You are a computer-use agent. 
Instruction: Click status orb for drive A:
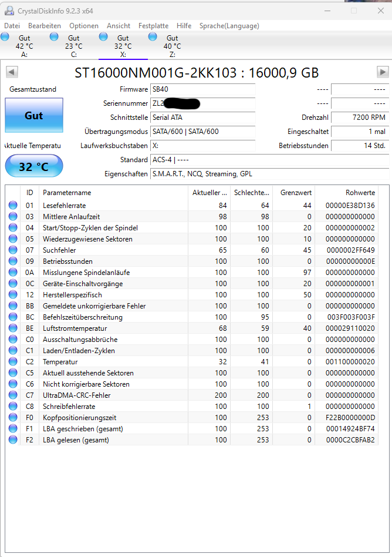pos(5,36)
